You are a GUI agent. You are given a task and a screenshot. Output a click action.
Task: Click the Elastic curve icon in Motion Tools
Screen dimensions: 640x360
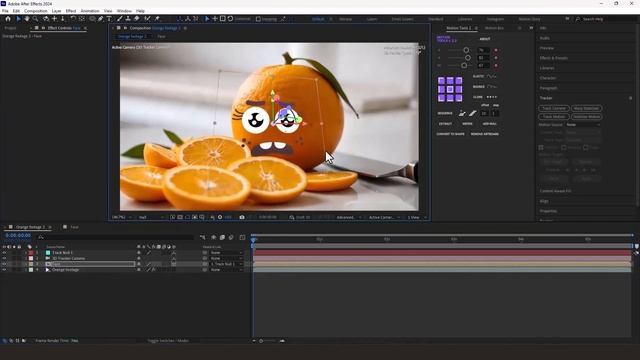point(491,76)
